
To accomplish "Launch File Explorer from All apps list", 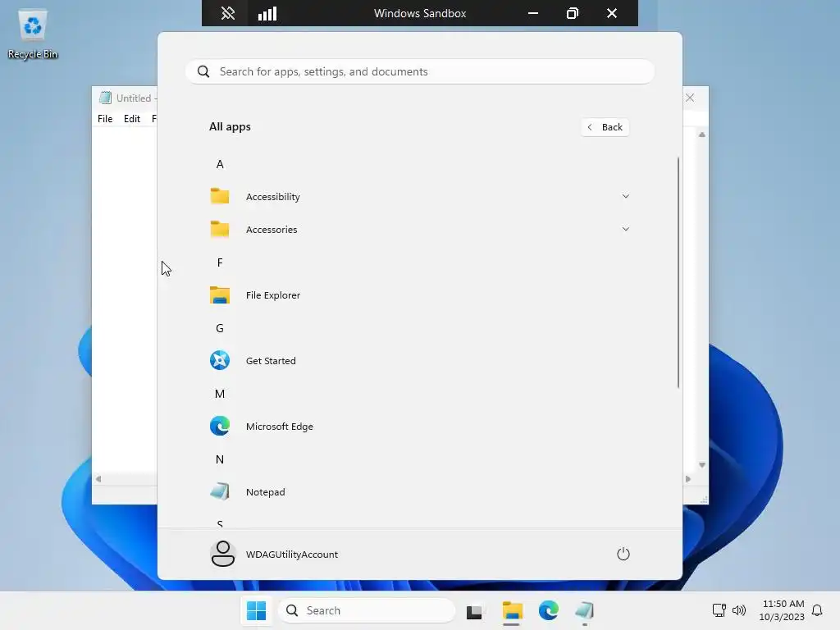I will [x=419, y=295].
